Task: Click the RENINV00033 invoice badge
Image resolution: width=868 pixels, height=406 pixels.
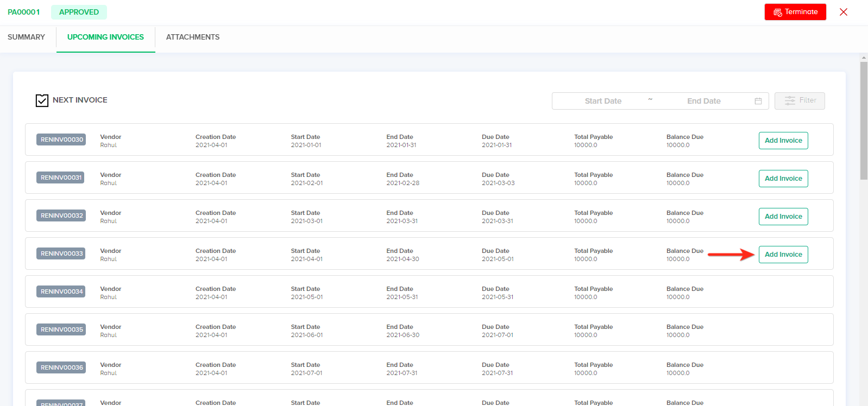Action: (62, 253)
